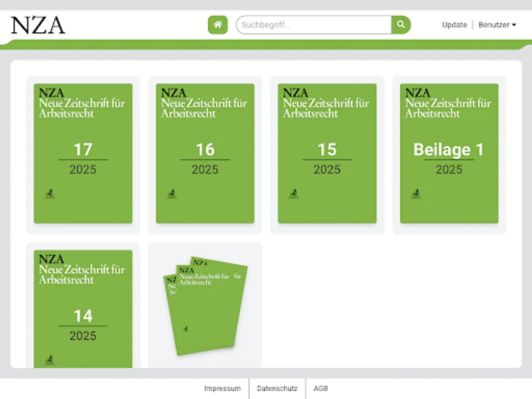Viewport: 532px width, 399px height.
Task: Click the green header bar
Action: pyautogui.click(x=266, y=43)
